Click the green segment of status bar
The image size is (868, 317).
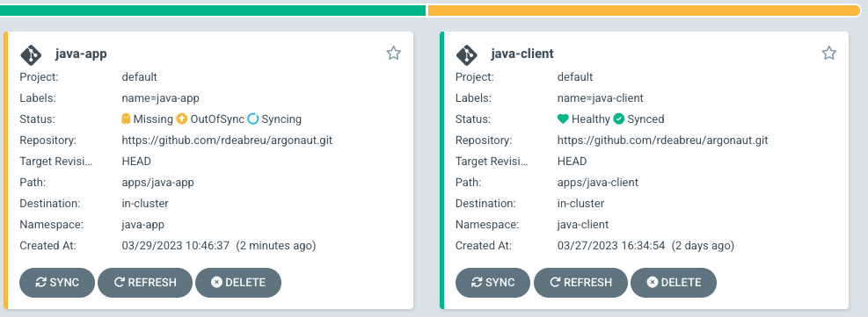point(213,10)
